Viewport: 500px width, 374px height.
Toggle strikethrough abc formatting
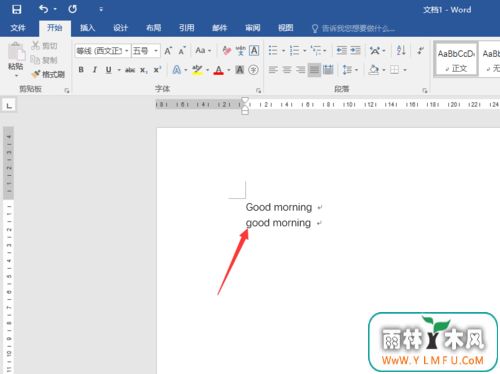pos(130,70)
